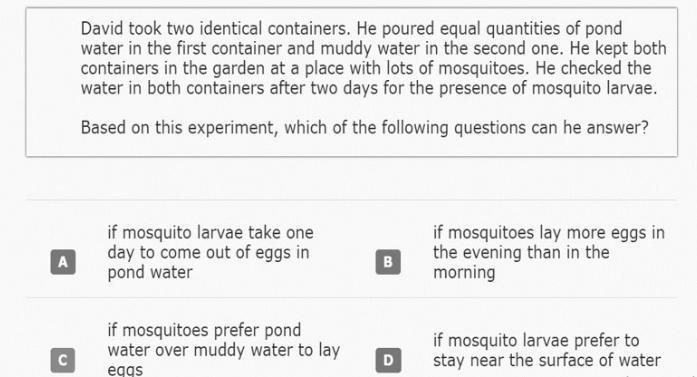This screenshot has height=377, width=697.
Task: Click 'if mosquitoes lay more eggs in' line
Action: click(x=549, y=233)
